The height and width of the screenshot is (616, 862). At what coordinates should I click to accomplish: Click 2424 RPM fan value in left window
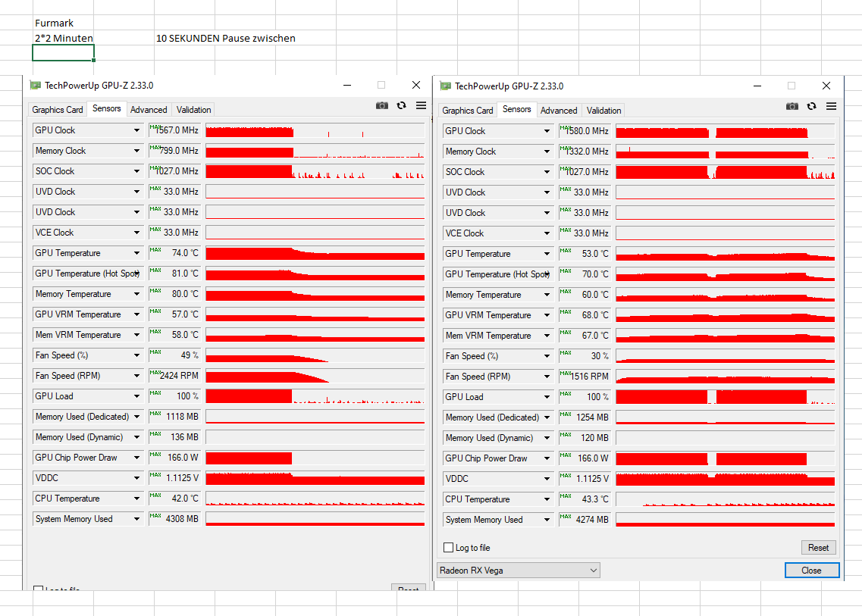(174, 376)
